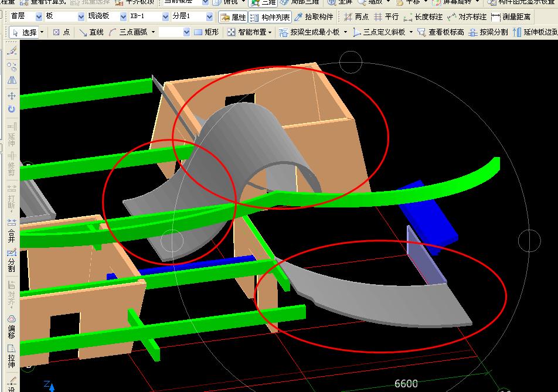Open 三点定义斜板 sloped slab menu
558x392 pixels.
383,32
